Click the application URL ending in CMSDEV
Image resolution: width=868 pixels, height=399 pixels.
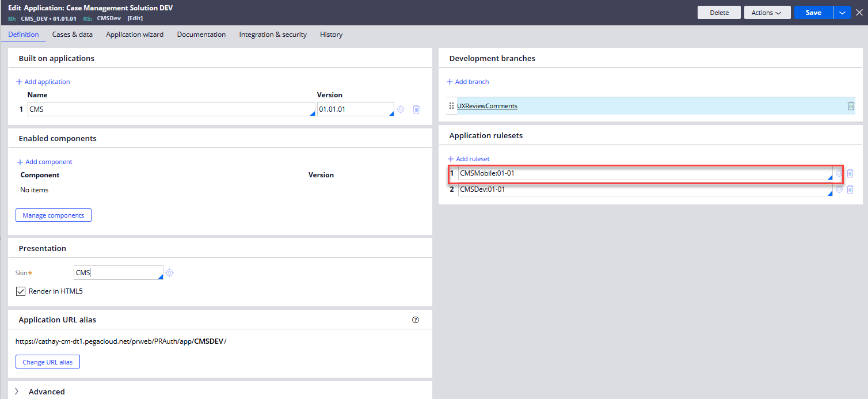(121, 341)
